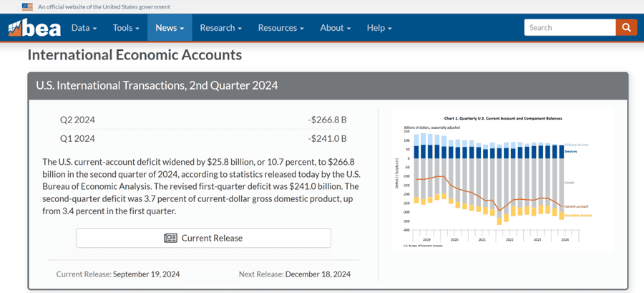Click the US flag icon
Viewport: 644px width, 293px height.
27,6
